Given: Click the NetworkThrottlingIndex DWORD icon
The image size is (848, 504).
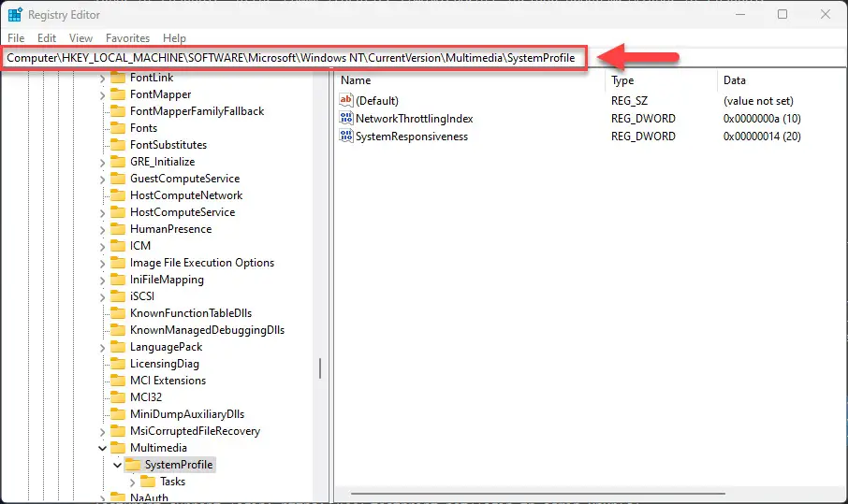Looking at the screenshot, I should click(x=346, y=118).
